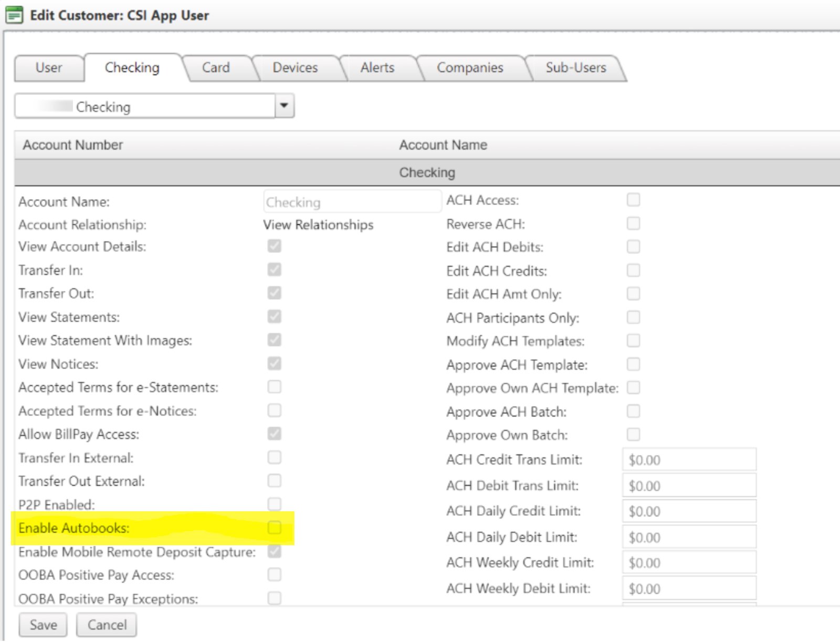The image size is (840, 642).
Task: Check Approve Own ACH Template
Action: pyautogui.click(x=633, y=387)
